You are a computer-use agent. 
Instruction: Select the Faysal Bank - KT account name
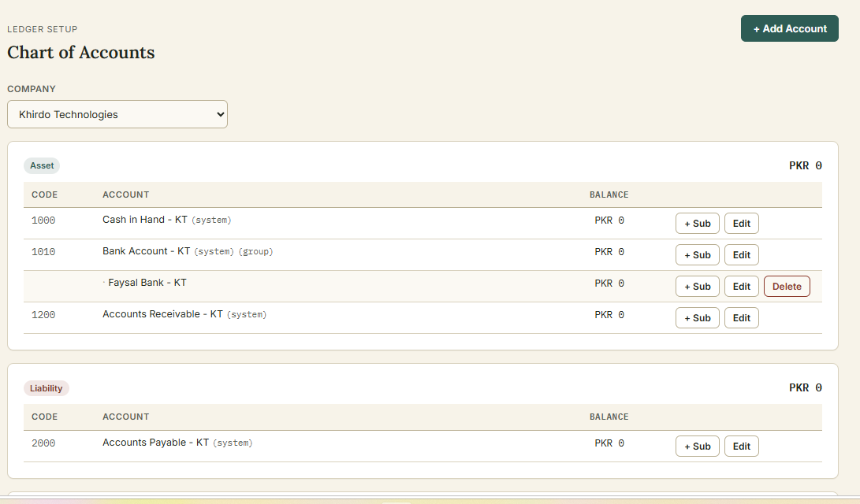pyautogui.click(x=147, y=283)
